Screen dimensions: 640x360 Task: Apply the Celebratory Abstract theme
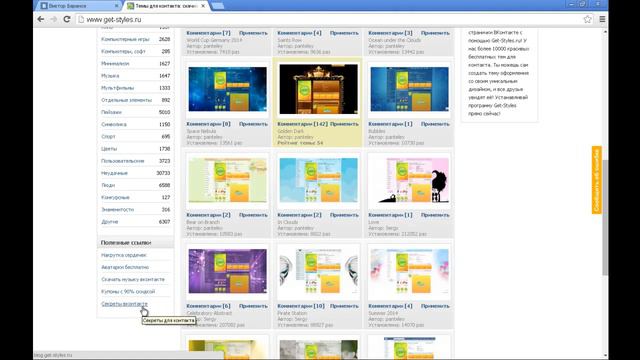point(253,306)
